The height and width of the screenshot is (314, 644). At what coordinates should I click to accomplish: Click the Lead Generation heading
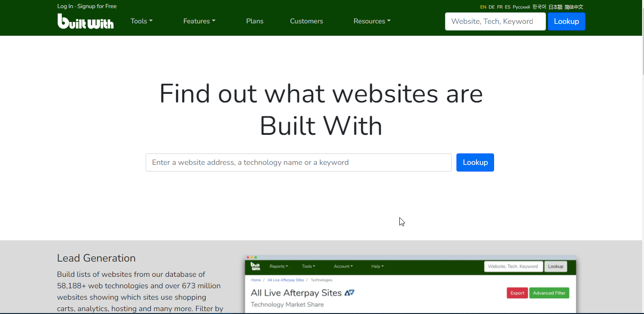point(96,258)
